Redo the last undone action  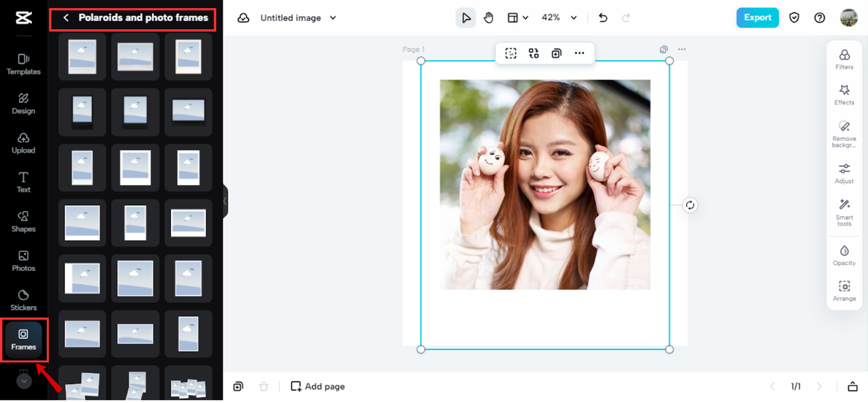[x=626, y=18]
